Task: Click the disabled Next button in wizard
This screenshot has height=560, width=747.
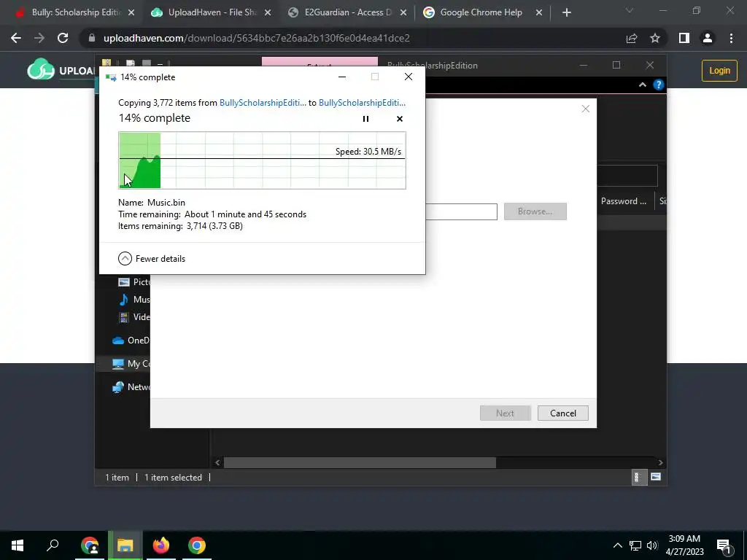Action: [x=505, y=413]
